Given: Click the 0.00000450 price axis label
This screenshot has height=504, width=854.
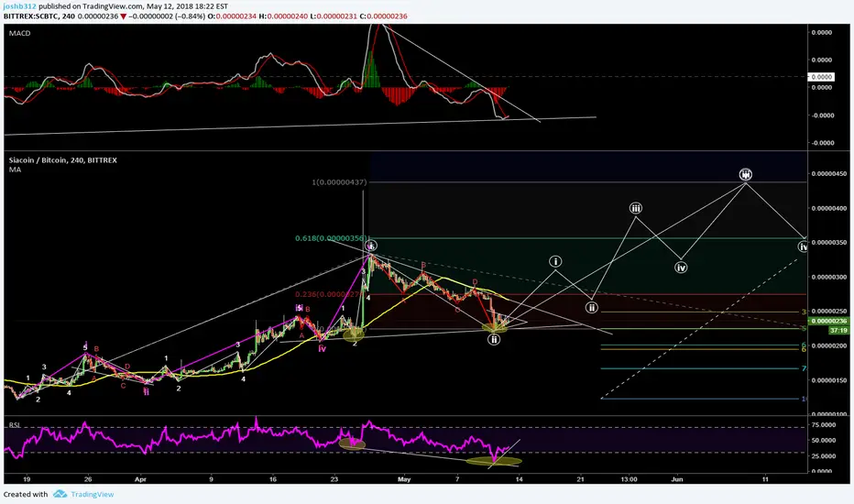Looking at the screenshot, I should (829, 174).
